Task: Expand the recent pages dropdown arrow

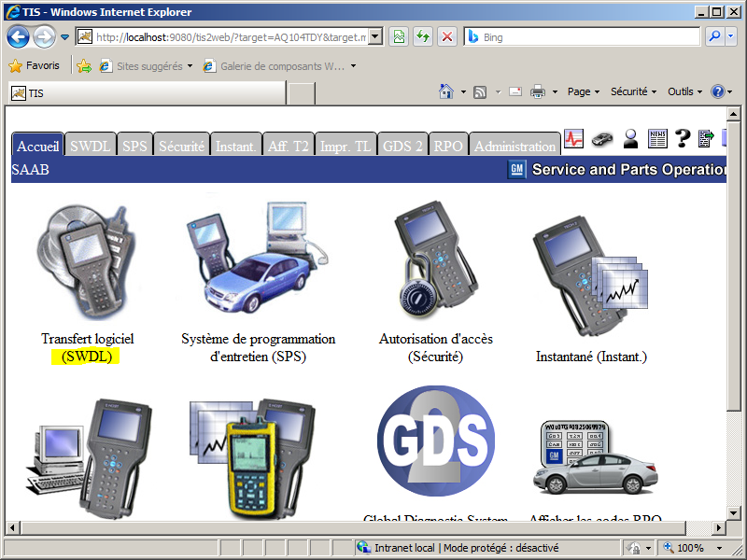Action: point(64,36)
